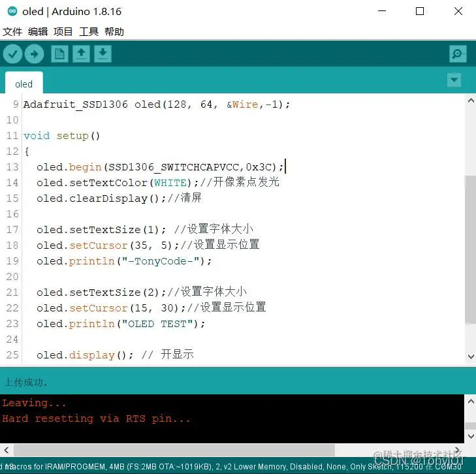
Task: Maximize the Arduino window
Action: (x=420, y=11)
